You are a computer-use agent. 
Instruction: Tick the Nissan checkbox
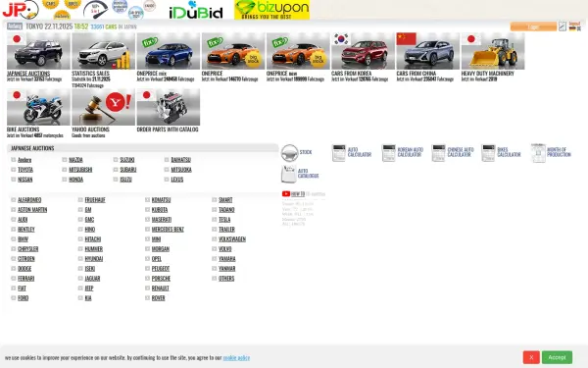click(14, 180)
